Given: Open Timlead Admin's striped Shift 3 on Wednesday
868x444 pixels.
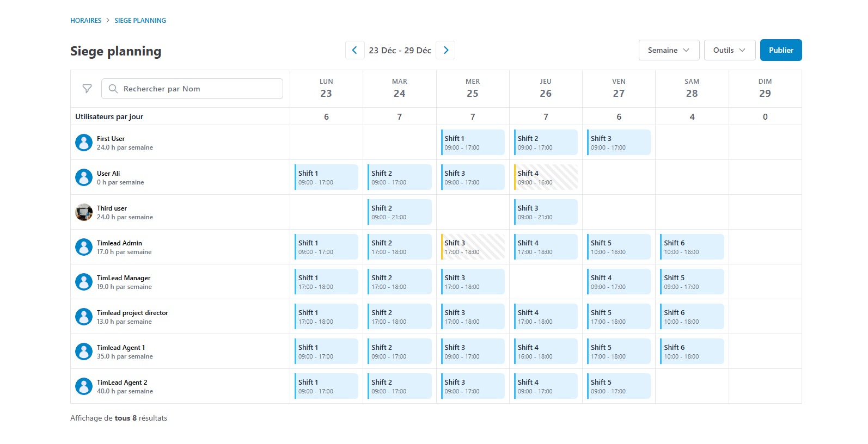Looking at the screenshot, I should 473,247.
